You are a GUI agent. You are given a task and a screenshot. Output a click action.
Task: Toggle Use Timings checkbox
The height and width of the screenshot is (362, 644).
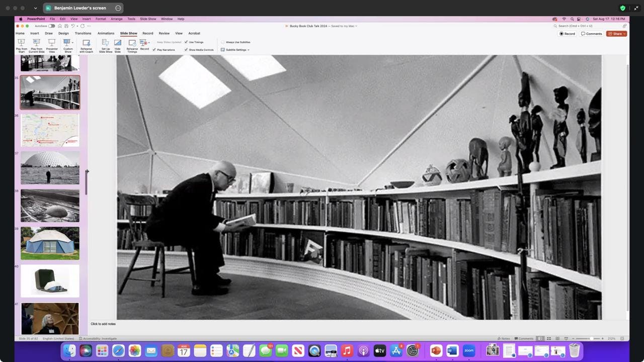186,42
